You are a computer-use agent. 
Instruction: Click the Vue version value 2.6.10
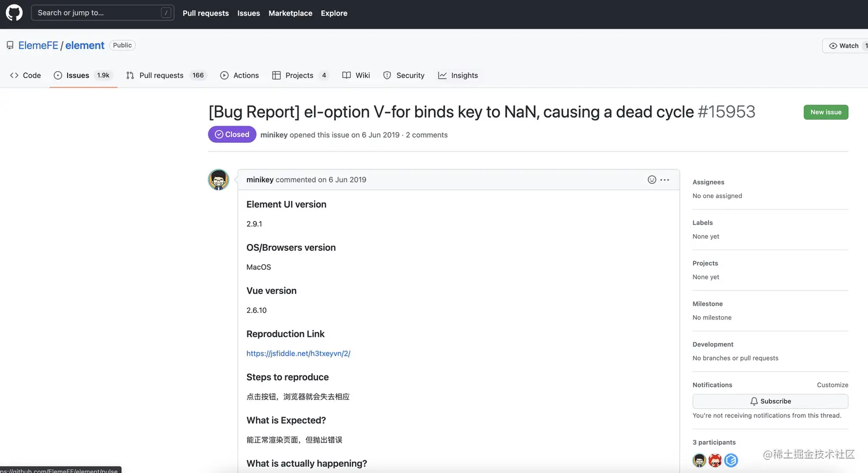click(x=257, y=311)
